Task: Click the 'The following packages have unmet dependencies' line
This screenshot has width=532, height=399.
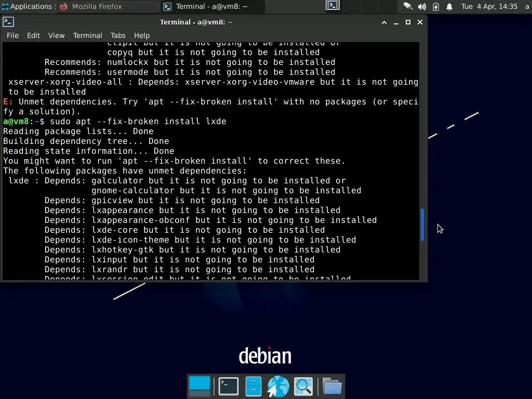Action: point(125,171)
